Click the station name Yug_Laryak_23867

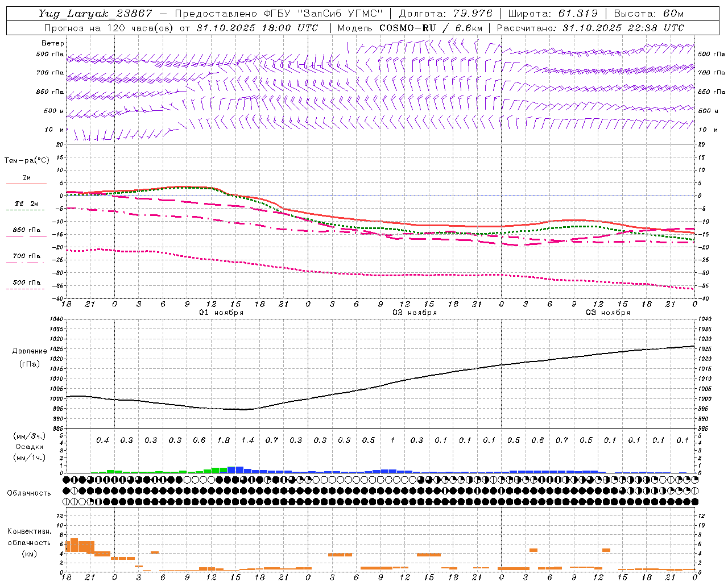click(95, 14)
